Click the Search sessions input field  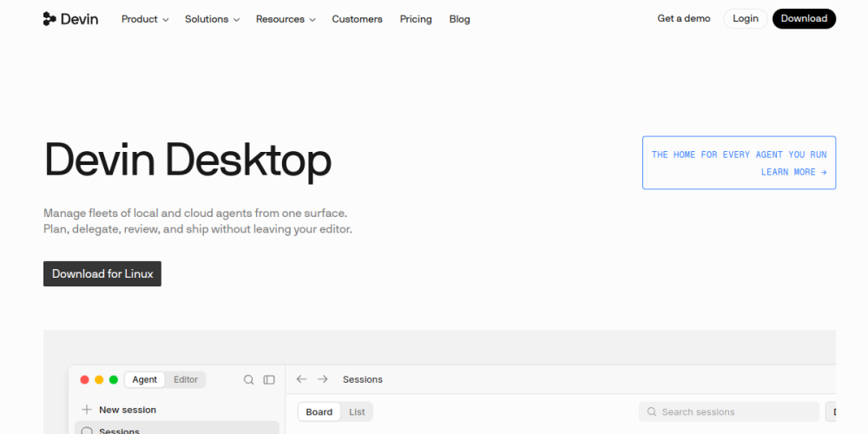tap(729, 411)
